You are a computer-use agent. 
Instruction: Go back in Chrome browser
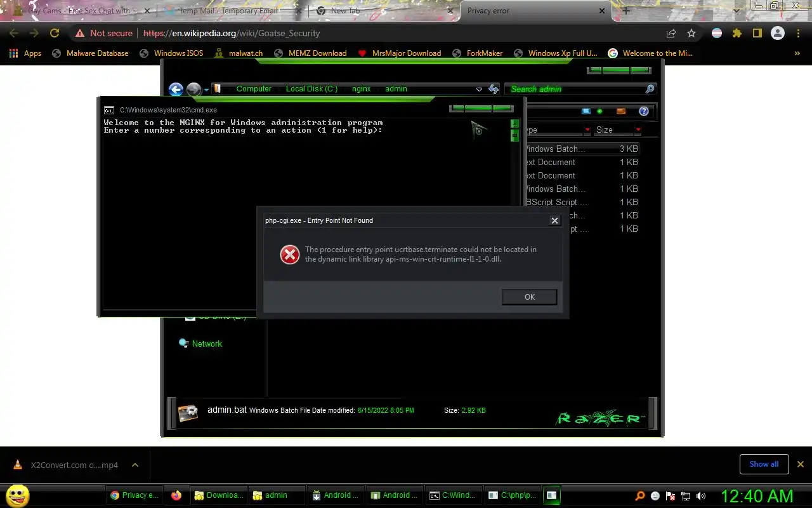[14, 33]
